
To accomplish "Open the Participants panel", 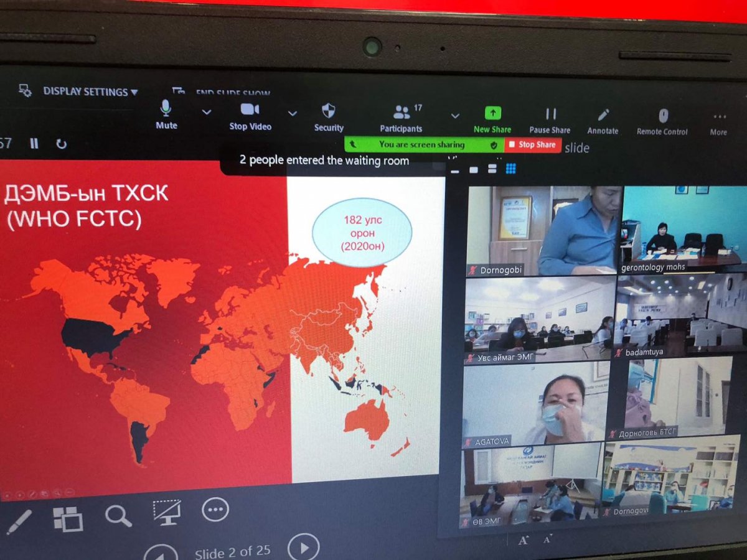I will [402, 118].
